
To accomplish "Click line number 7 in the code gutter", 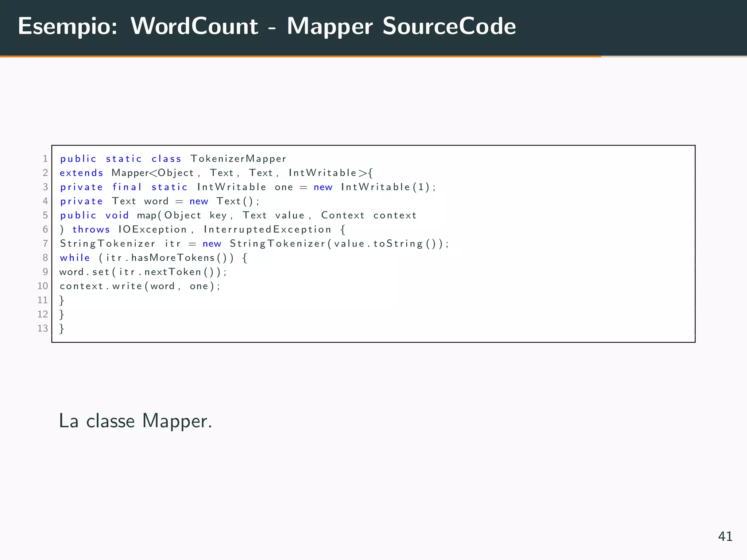I will [45, 244].
